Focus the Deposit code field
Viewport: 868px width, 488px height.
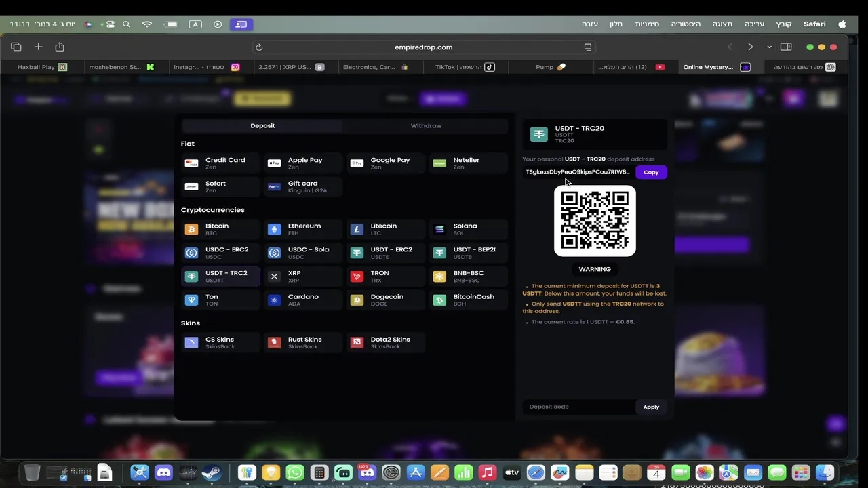578,407
